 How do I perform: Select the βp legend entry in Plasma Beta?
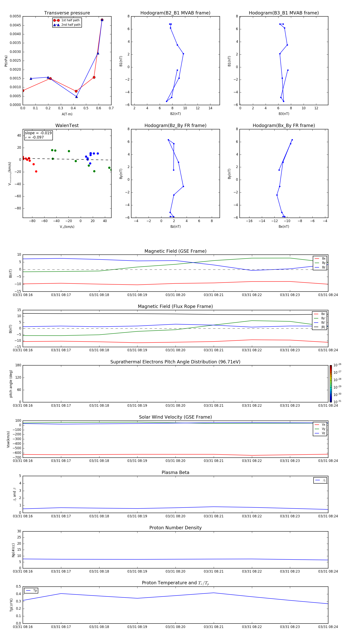tap(320, 480)
